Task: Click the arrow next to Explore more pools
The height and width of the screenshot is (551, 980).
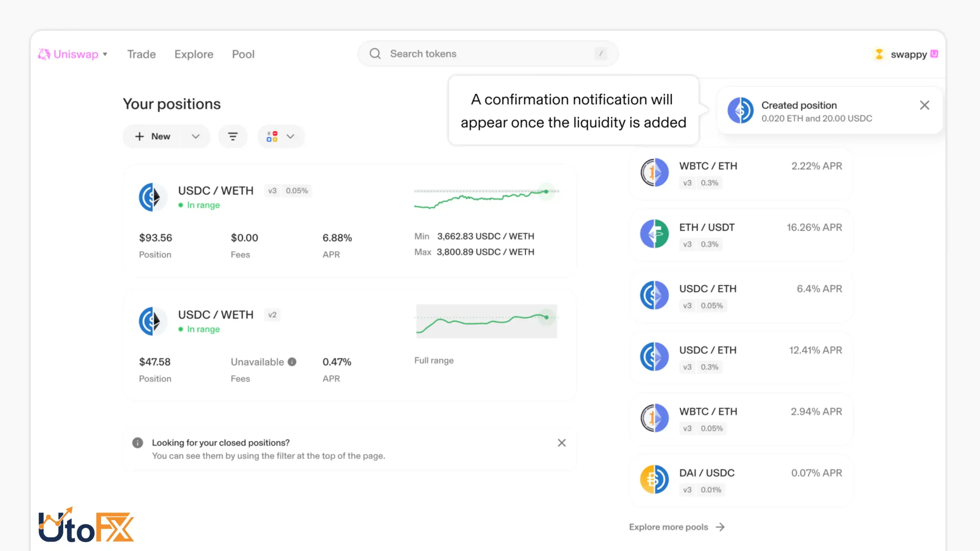Action: coord(720,527)
